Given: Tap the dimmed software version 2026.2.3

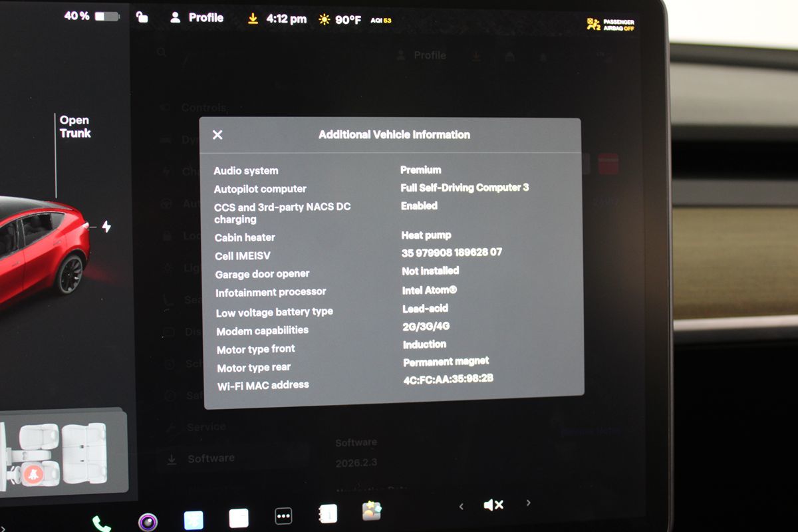Looking at the screenshot, I should (356, 463).
